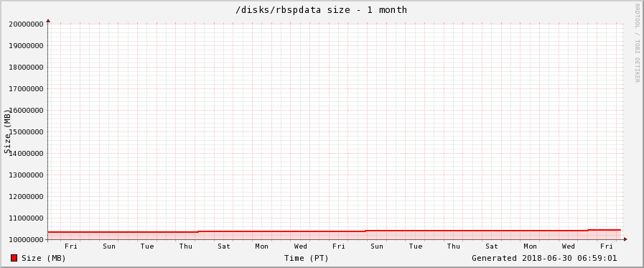Click the 20000000 y-axis label
The height and width of the screenshot is (268, 644).
pyautogui.click(x=27, y=24)
